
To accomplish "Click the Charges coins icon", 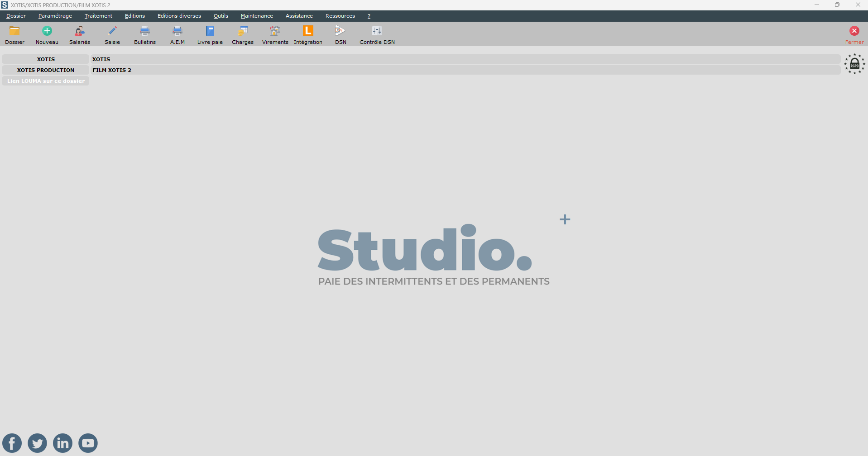I will coord(243,31).
